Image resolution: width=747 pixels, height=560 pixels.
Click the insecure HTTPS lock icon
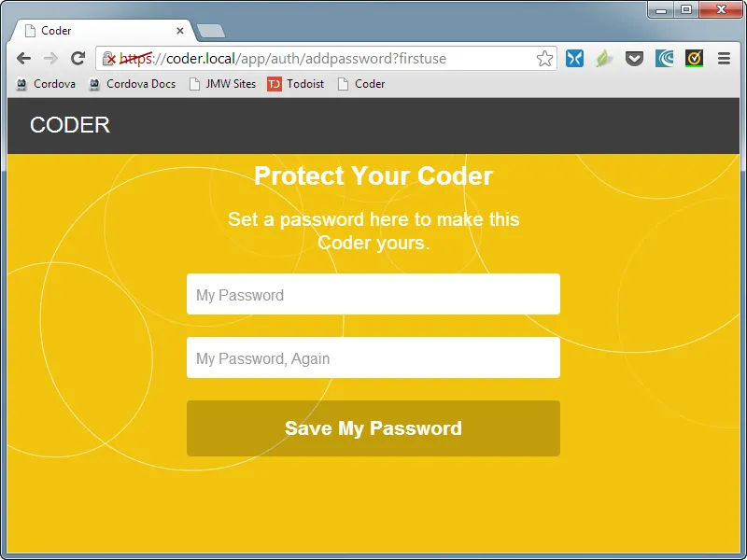tap(109, 59)
